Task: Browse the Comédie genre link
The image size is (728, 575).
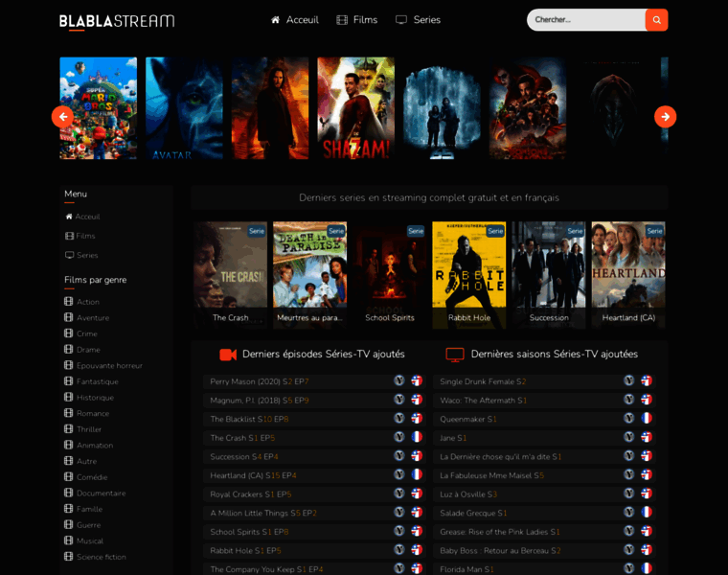Action: tap(92, 477)
